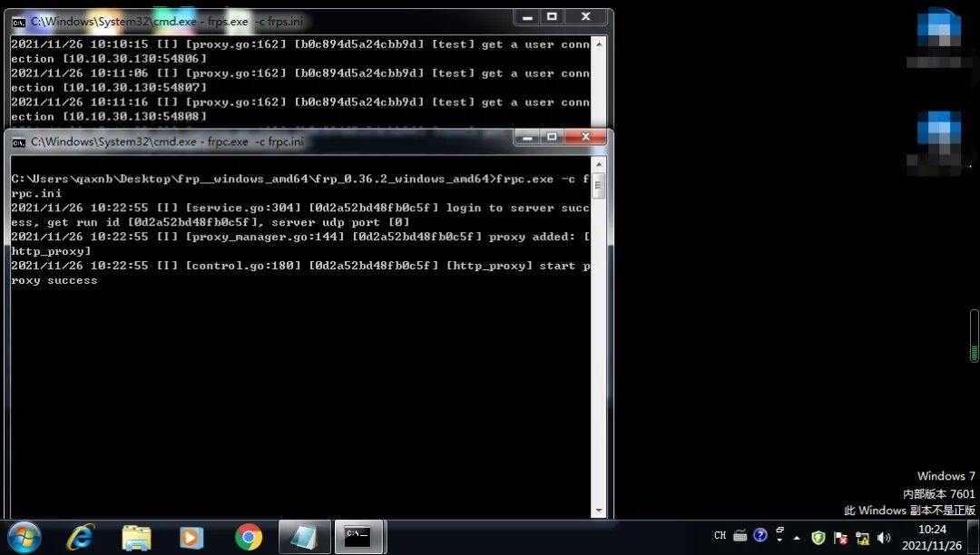980x555 pixels.
Task: Launch Internet Explorer from the taskbar
Action: pyautogui.click(x=82, y=537)
